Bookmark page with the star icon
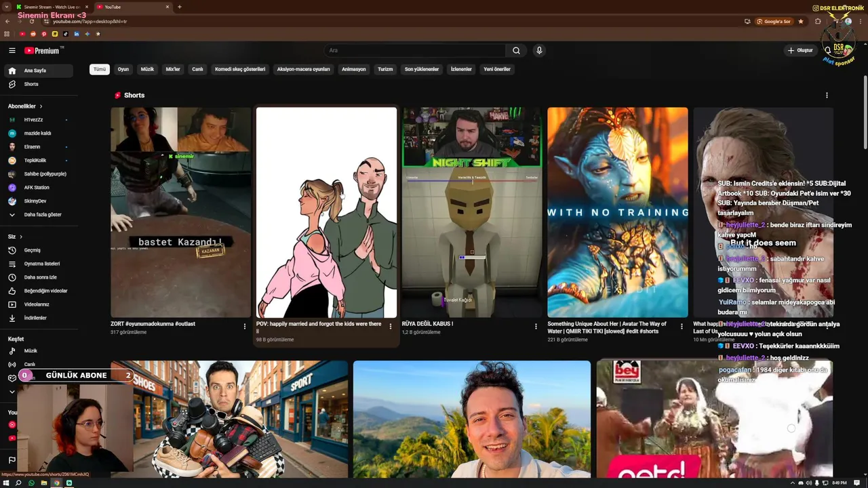This screenshot has width=868, height=488. coord(801,22)
